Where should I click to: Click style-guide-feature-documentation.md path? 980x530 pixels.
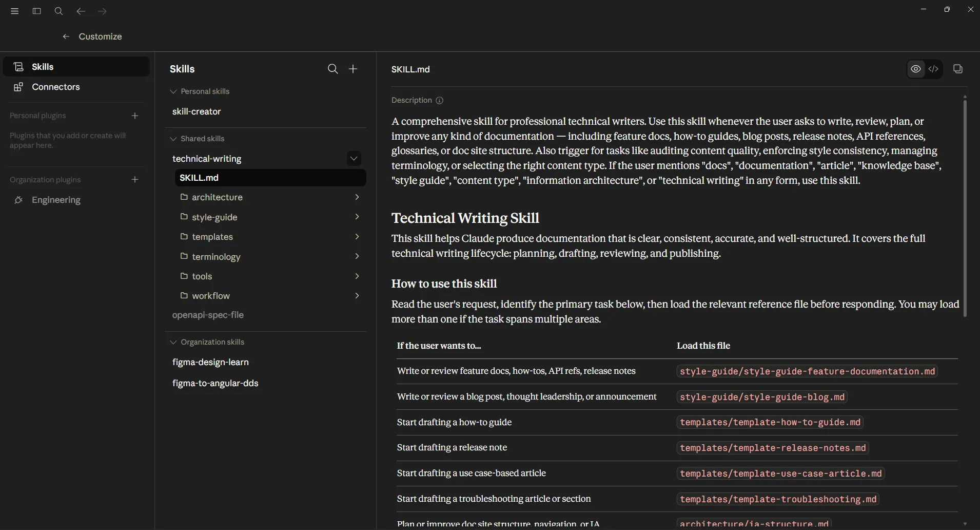click(x=807, y=371)
